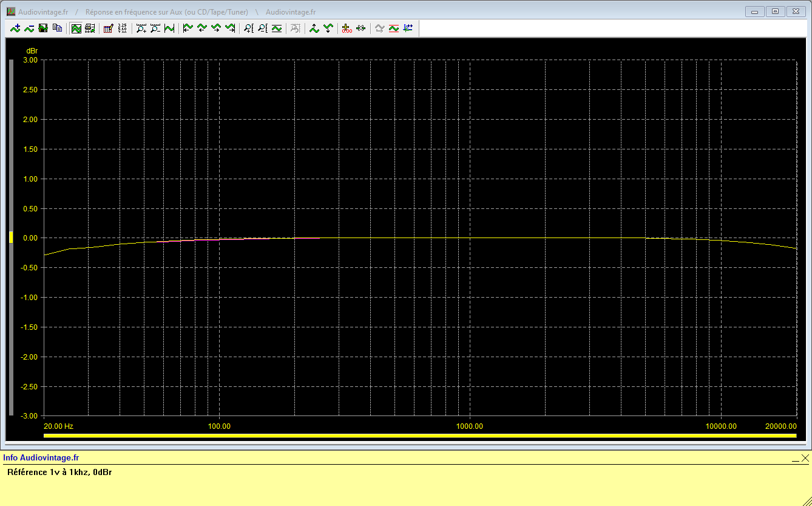Shift curve right arrow icon
Screen dimensions: 812x506
[x=215, y=28]
